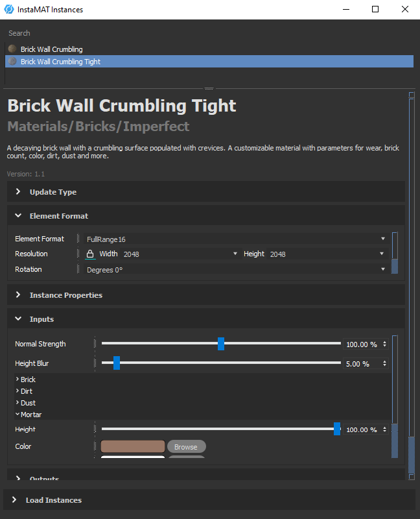The image size is (420, 519).
Task: Click the Mortar Height slider handle
Action: click(x=337, y=429)
